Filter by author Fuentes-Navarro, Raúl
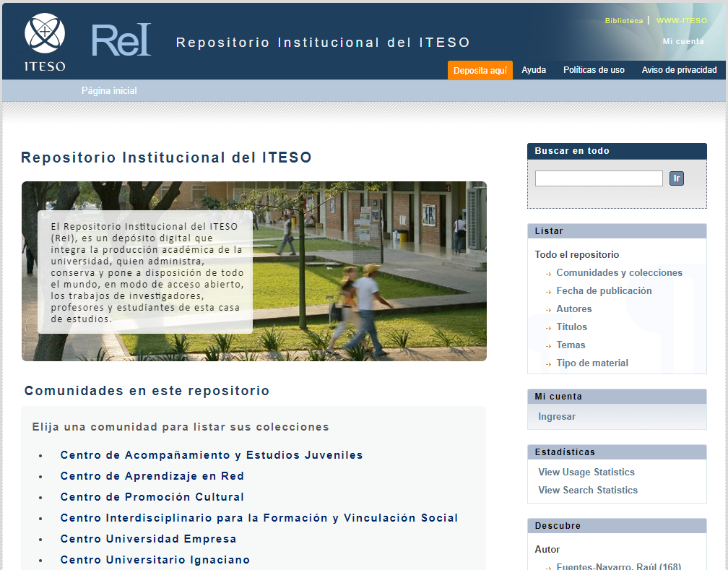The height and width of the screenshot is (570, 728). coord(618,566)
